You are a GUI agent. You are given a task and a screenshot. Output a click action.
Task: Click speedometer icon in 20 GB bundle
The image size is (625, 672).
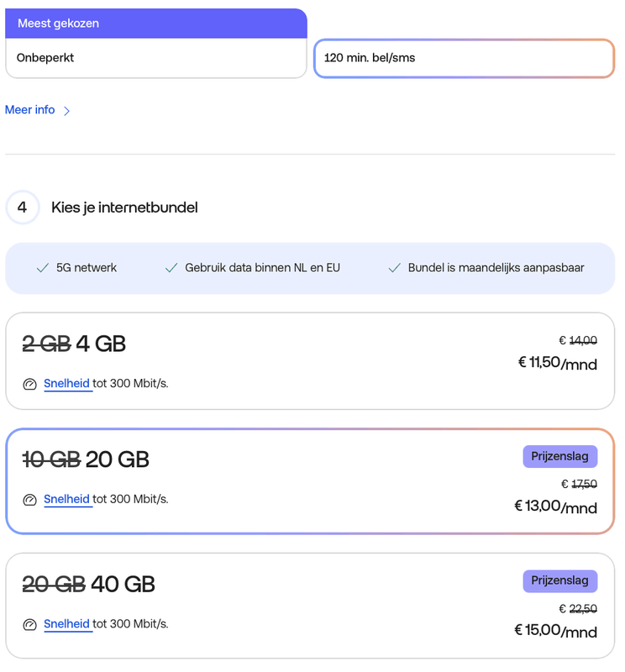pos(30,500)
